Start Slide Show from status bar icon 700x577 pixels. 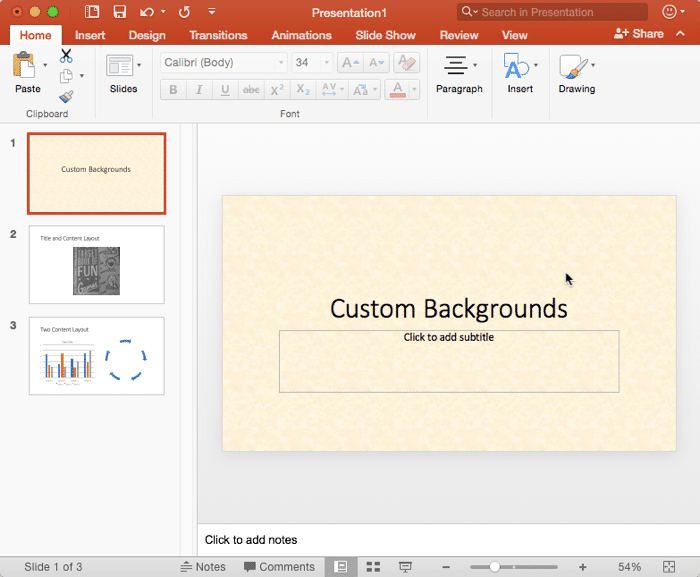[x=405, y=567]
